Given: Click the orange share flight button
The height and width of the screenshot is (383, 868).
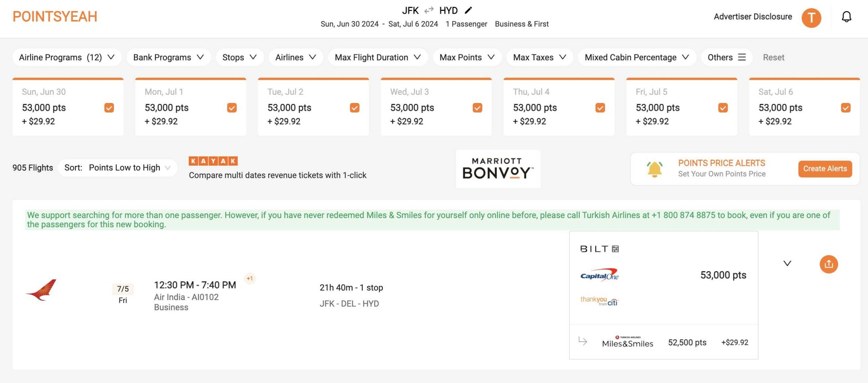Looking at the screenshot, I should [x=829, y=264].
